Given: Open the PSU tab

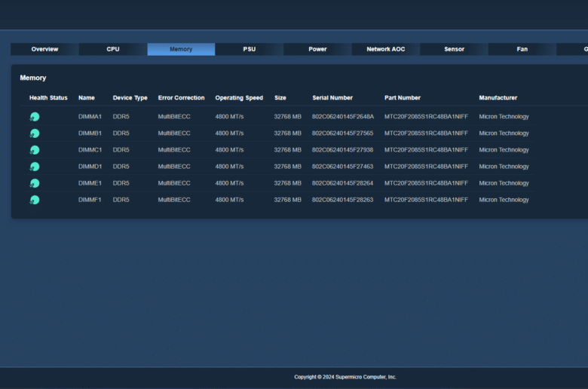Looking at the screenshot, I should [x=250, y=49].
